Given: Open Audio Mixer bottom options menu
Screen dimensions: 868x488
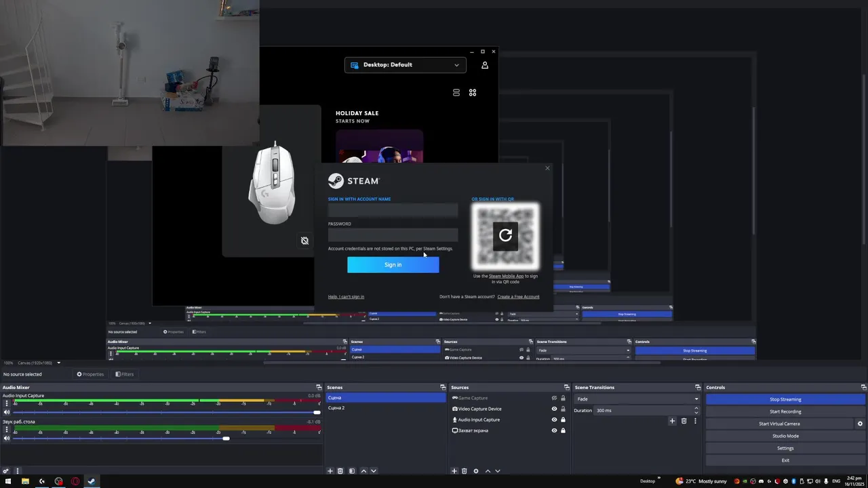Looking at the screenshot, I should pyautogui.click(x=18, y=471).
